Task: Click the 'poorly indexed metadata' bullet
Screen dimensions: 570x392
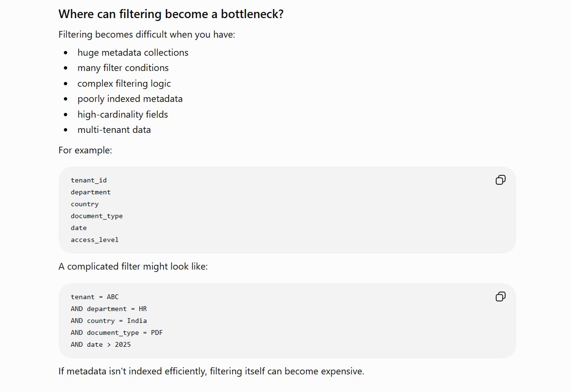Action: click(x=130, y=99)
